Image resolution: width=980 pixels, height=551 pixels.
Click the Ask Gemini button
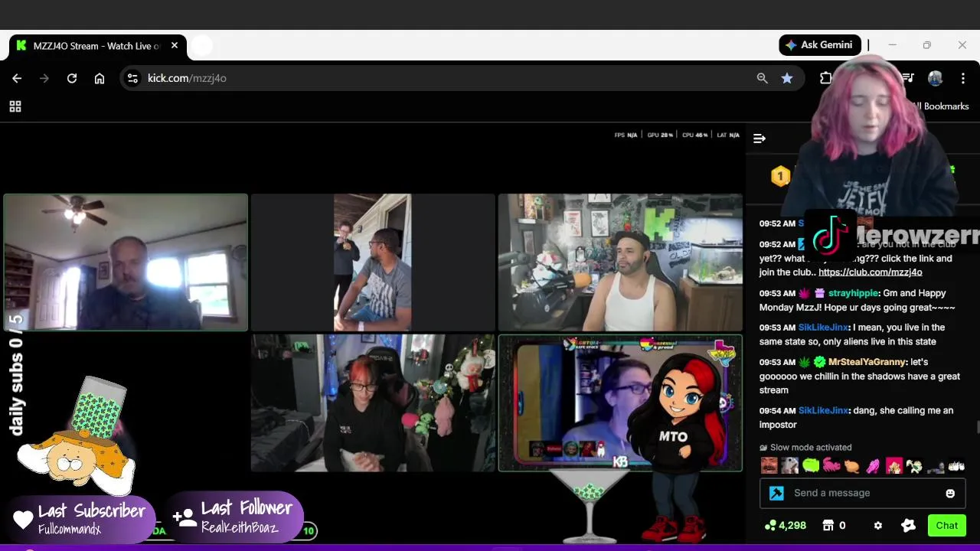click(820, 45)
